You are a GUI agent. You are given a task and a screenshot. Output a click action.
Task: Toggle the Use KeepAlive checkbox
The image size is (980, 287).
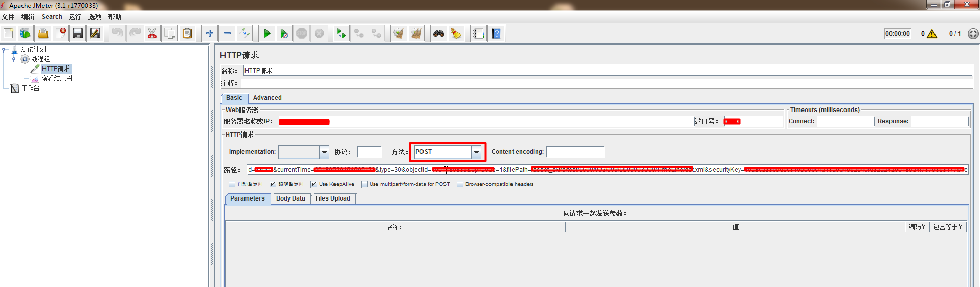[314, 184]
